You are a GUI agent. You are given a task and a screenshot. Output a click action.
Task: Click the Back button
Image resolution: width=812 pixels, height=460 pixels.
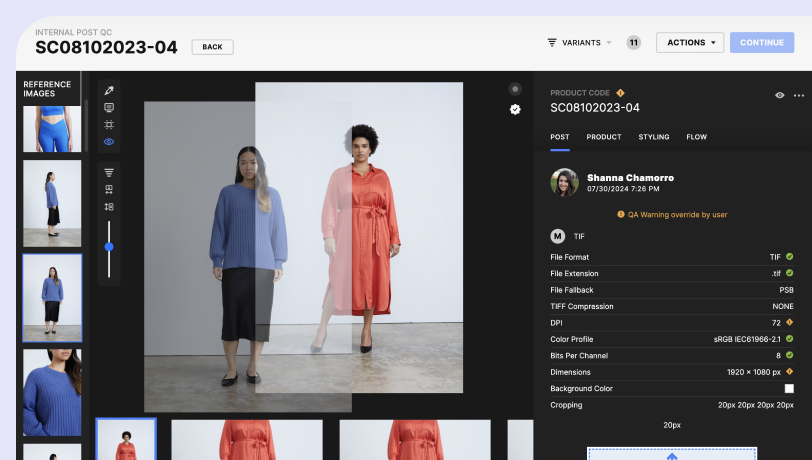pos(212,47)
